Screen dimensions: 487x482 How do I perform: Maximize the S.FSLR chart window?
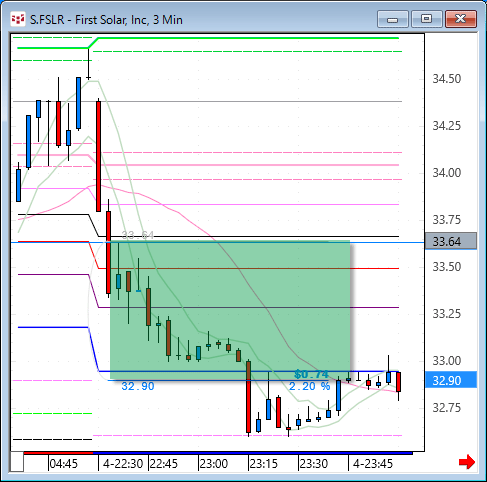point(427,19)
